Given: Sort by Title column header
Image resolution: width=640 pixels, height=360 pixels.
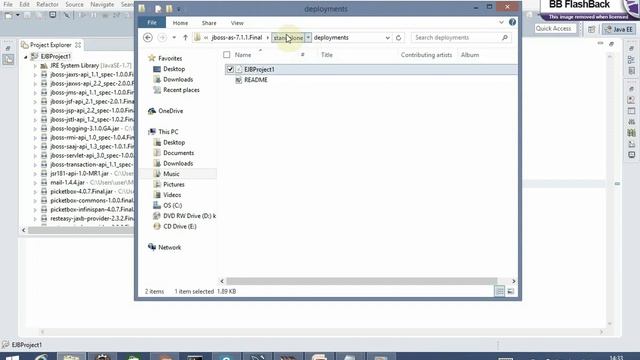Looking at the screenshot, I should pos(327,55).
